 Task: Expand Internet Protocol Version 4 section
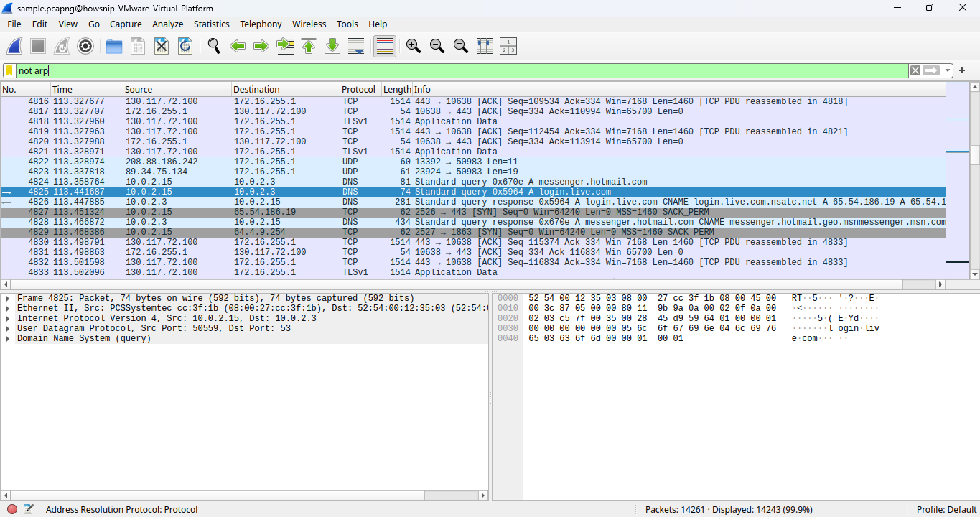tap(7, 318)
